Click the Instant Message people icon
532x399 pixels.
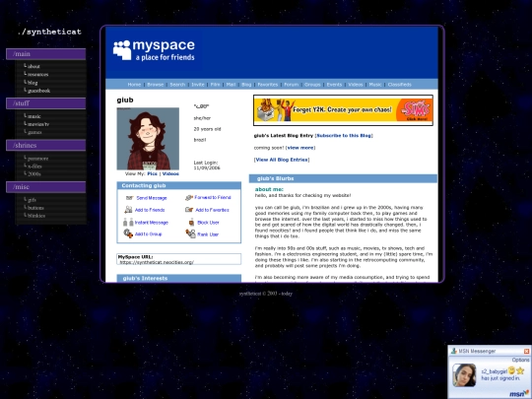128,223
